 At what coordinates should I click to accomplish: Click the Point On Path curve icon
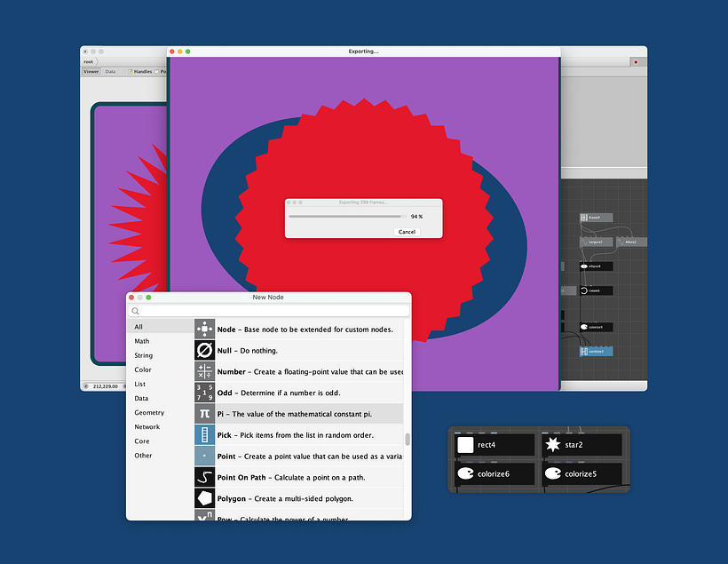(204, 477)
